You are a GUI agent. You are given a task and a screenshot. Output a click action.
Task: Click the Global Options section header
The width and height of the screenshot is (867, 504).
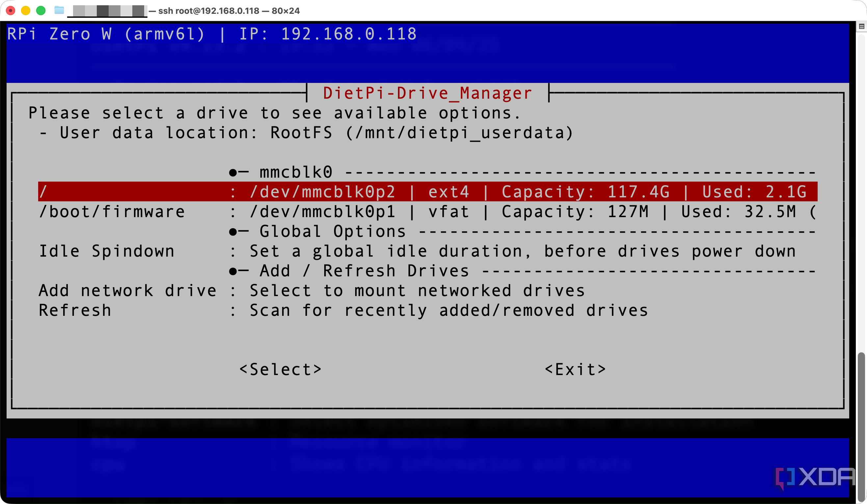coord(522,231)
